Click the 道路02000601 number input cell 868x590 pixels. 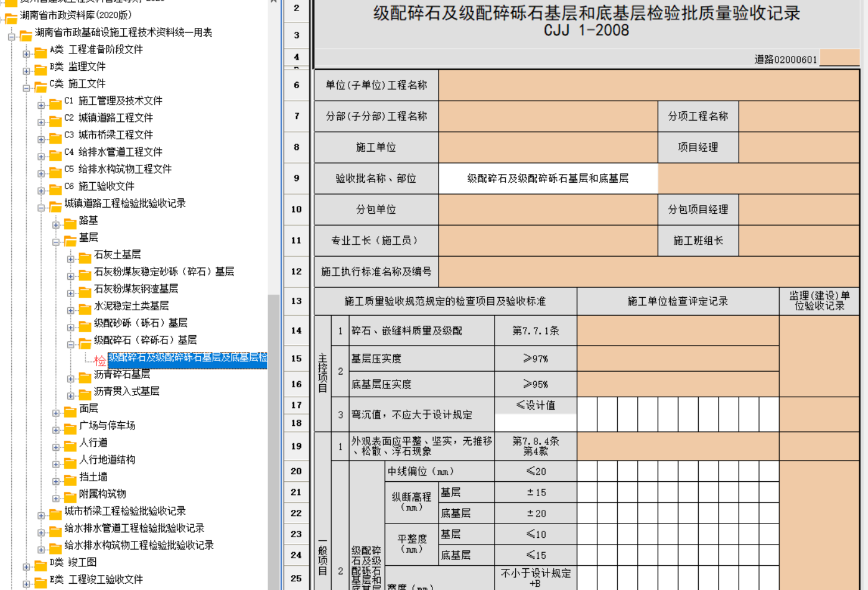[839, 58]
